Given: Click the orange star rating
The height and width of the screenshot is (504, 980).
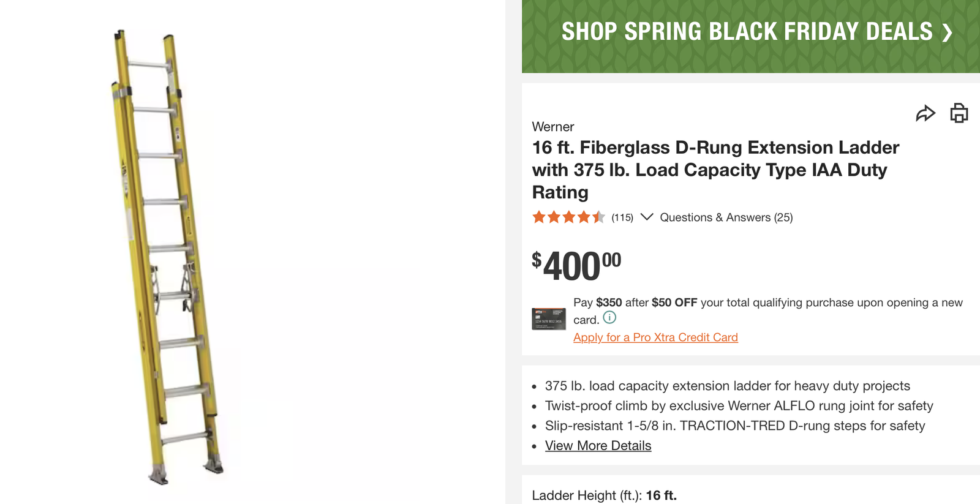Looking at the screenshot, I should point(568,217).
